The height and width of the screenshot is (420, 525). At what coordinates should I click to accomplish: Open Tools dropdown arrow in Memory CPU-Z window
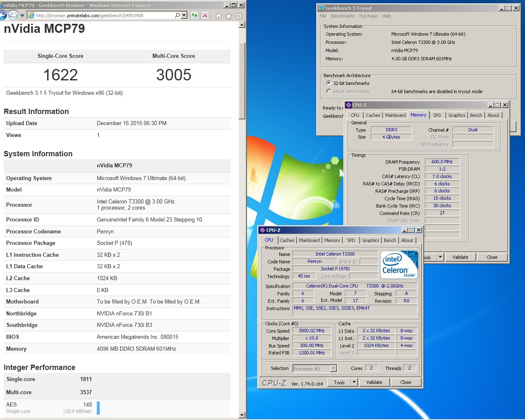coord(440,257)
